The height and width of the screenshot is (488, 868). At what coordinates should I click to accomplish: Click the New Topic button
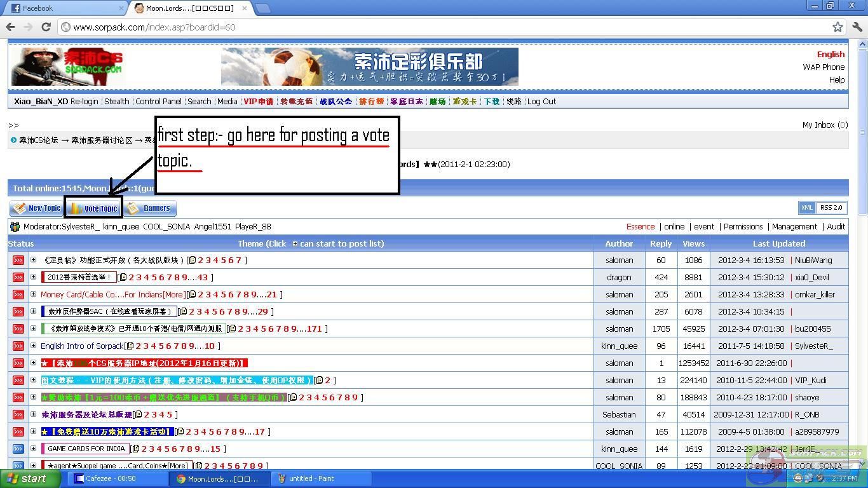click(x=37, y=208)
